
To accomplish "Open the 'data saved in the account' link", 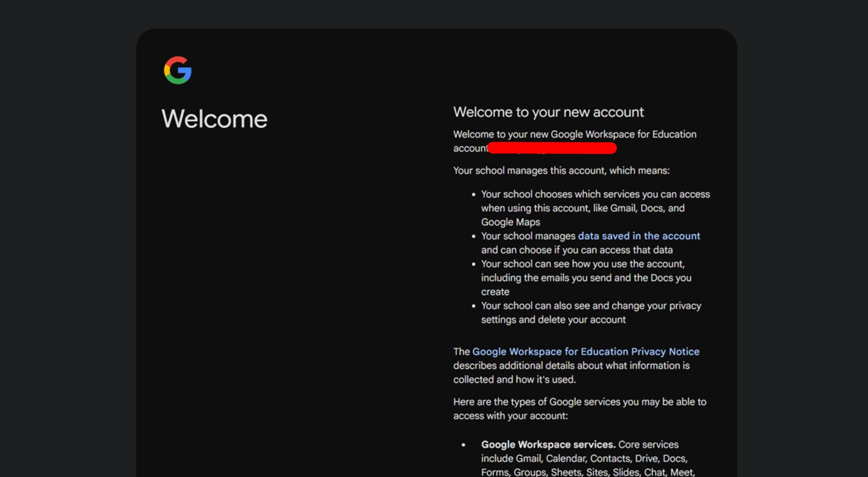I will tap(639, 236).
